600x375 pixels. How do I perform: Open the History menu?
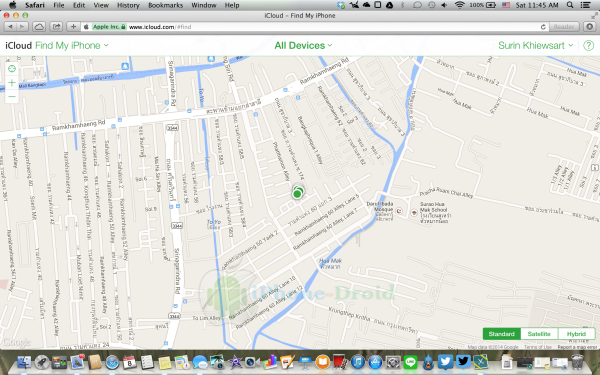[128, 5]
